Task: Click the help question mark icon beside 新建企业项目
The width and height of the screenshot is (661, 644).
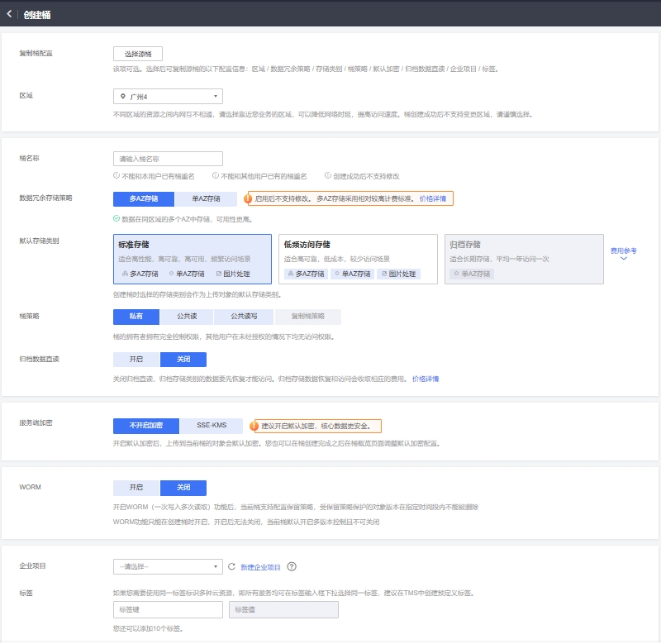Action: pyautogui.click(x=292, y=567)
